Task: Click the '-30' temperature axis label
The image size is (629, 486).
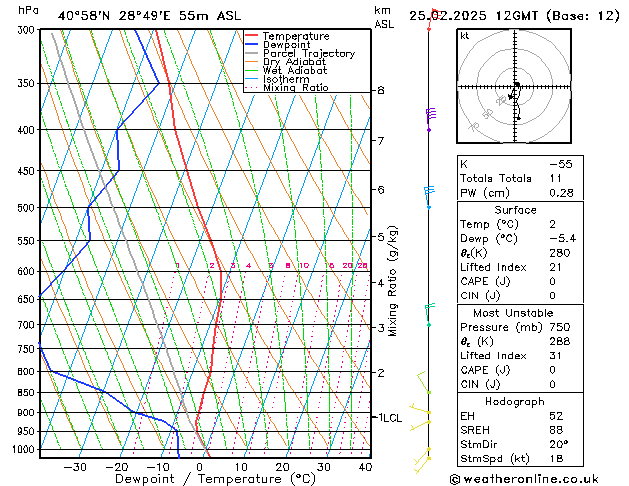Action: [75, 467]
